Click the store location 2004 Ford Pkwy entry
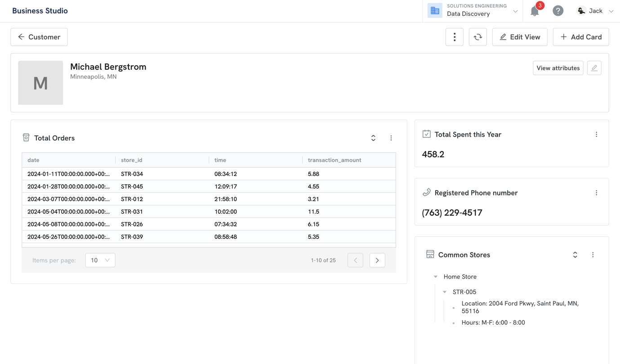The width and height of the screenshot is (620, 364). tap(520, 307)
